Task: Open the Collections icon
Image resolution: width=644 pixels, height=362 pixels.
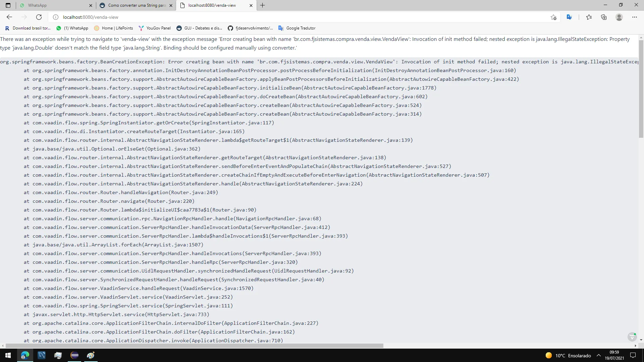Action: coord(604,17)
